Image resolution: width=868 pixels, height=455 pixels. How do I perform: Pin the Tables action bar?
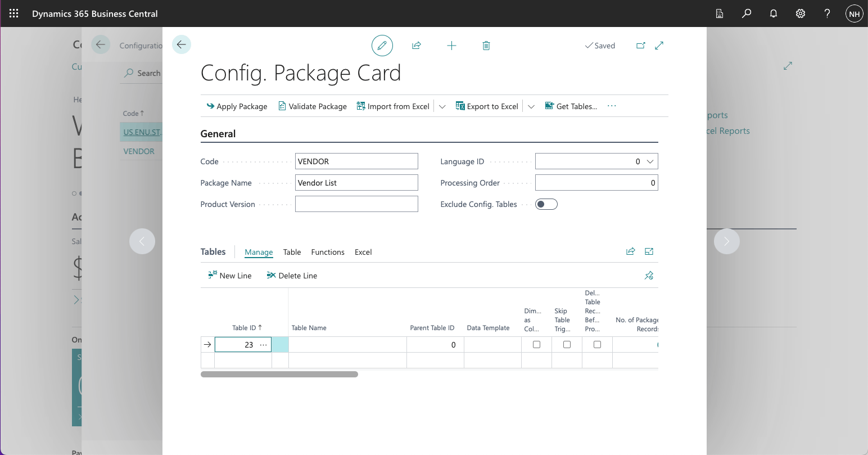(649, 275)
